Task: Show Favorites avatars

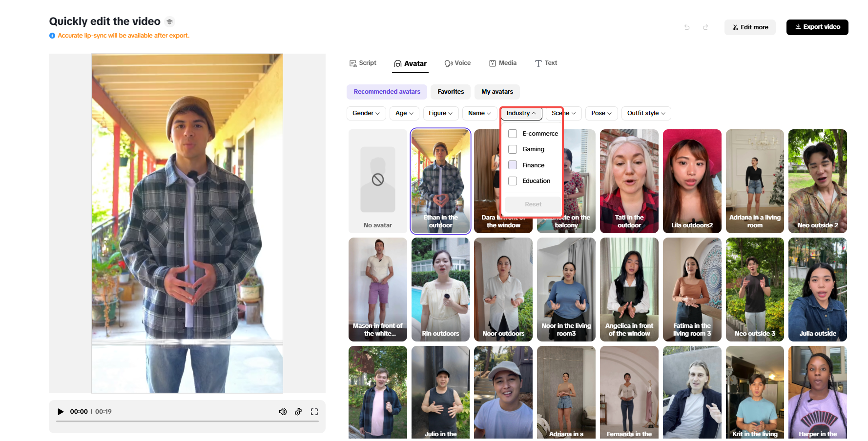Action: (451, 92)
